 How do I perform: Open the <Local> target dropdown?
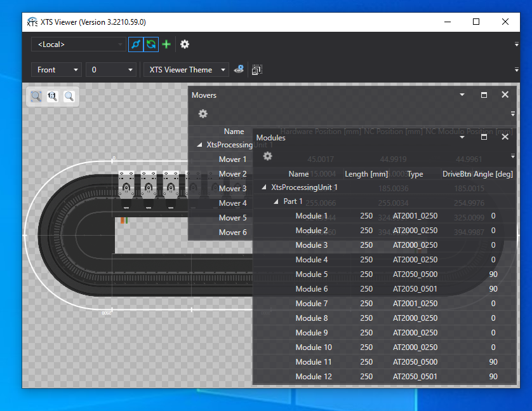(x=78, y=44)
